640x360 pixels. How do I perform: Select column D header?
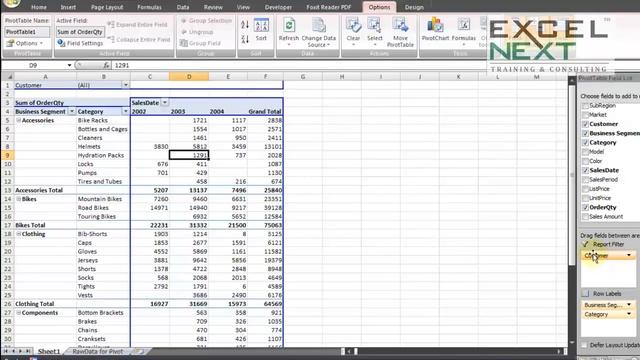point(189,76)
